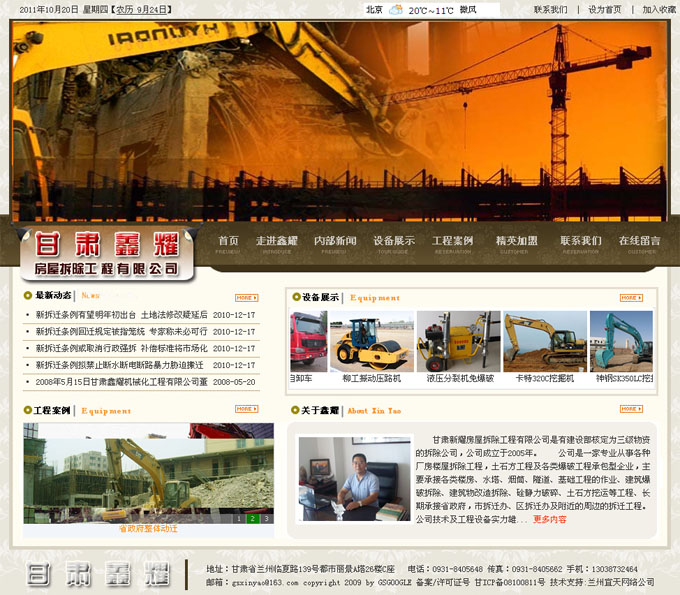Select slide number 2 in project slideshow
This screenshot has height=595, width=680.
[253, 518]
